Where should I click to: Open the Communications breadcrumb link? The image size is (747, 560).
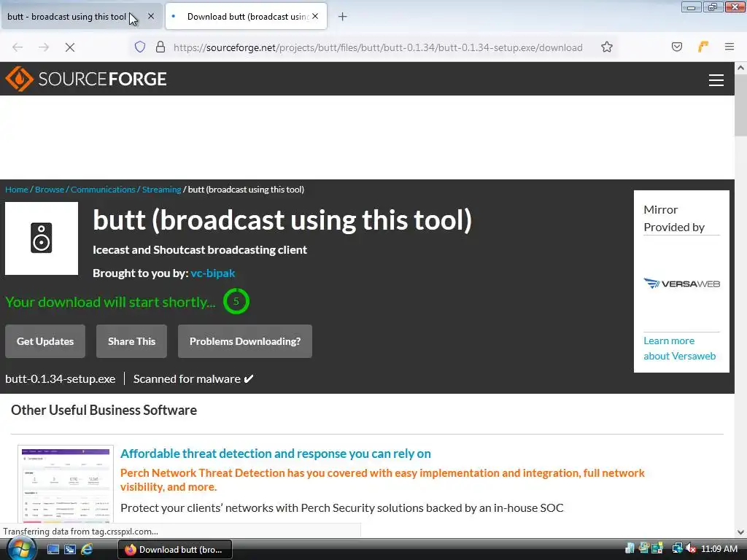click(x=103, y=190)
